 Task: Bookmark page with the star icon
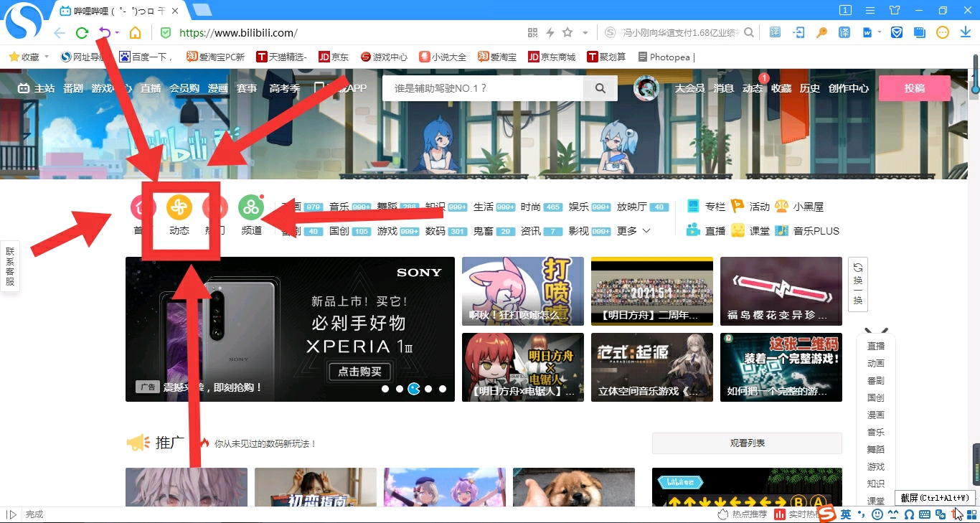(x=567, y=33)
